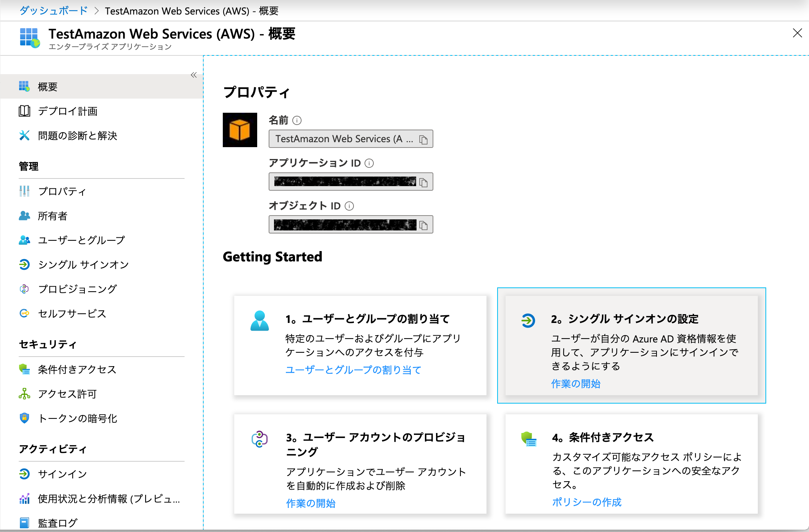Open 条件付きアクセス under security section
The width and height of the screenshot is (809, 532).
coord(77,369)
